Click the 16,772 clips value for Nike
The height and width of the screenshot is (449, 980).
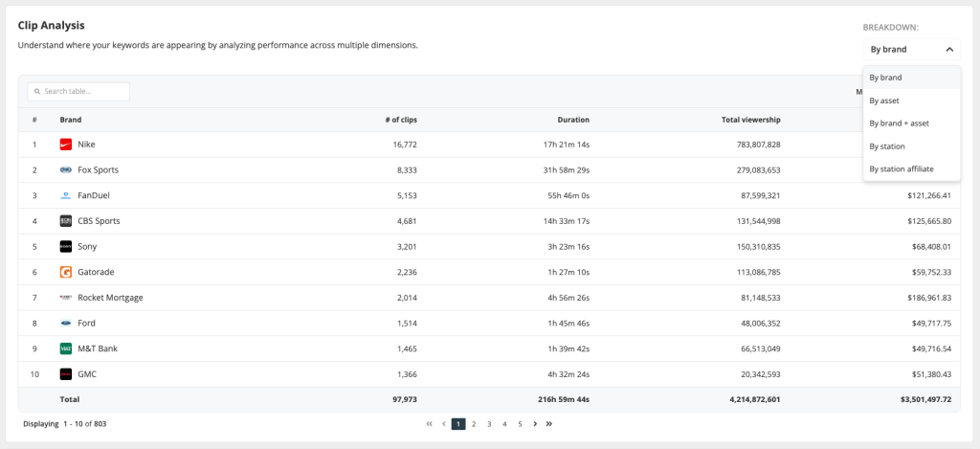405,145
